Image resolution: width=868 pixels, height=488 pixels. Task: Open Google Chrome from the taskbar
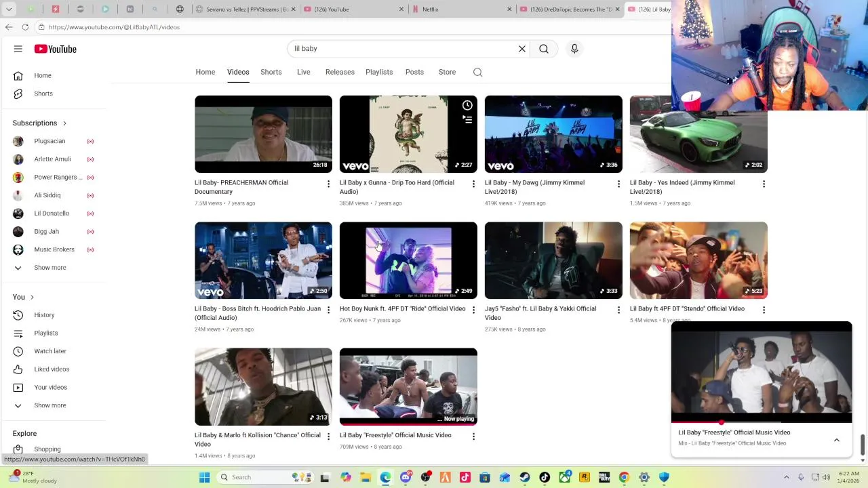pyautogui.click(x=624, y=477)
